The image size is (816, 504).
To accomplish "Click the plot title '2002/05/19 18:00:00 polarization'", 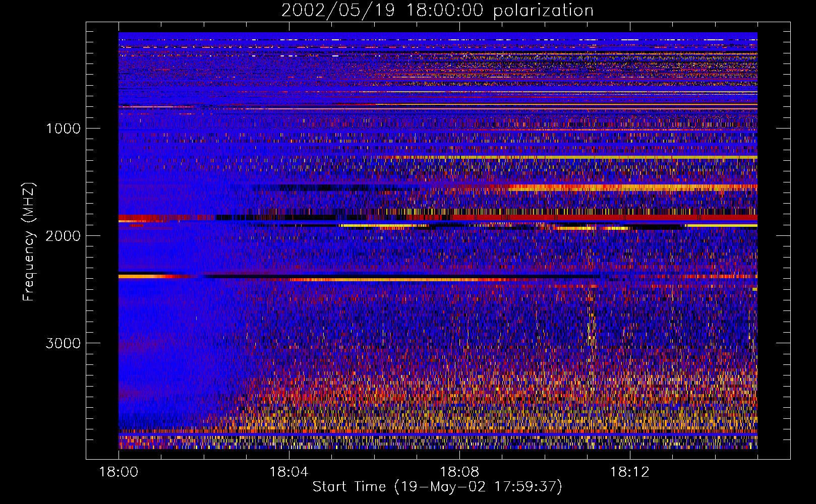I will point(437,10).
